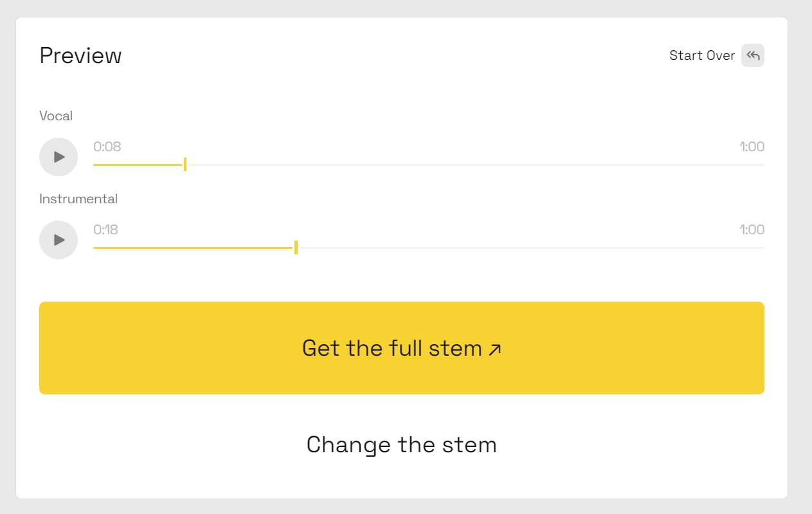Seek Vocal track to its unplayed gray section

[x=476, y=165]
